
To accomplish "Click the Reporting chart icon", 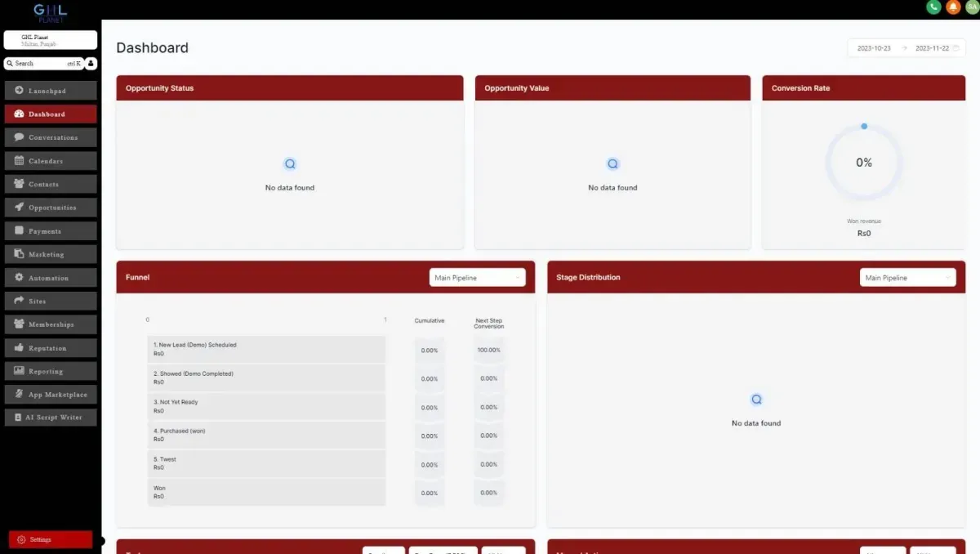I will [19, 371].
